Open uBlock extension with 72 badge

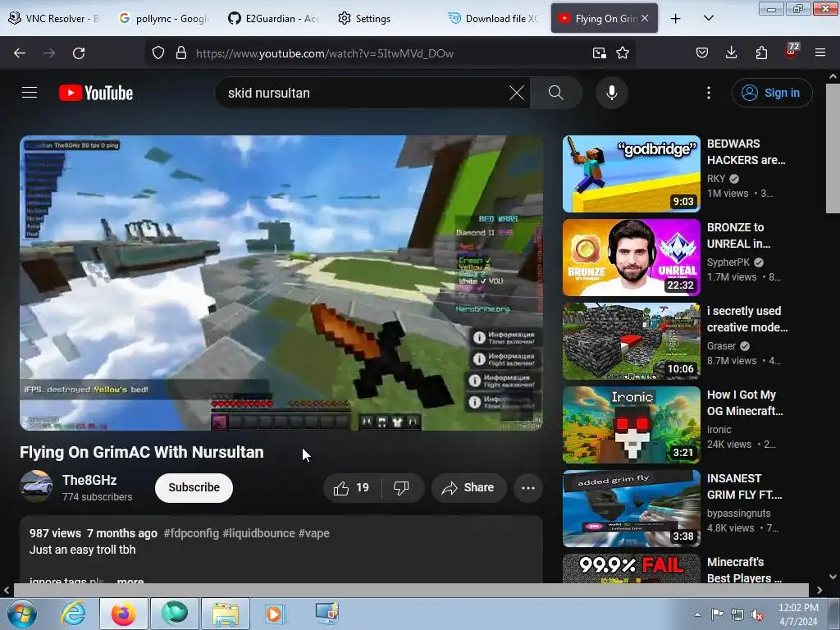click(792, 52)
